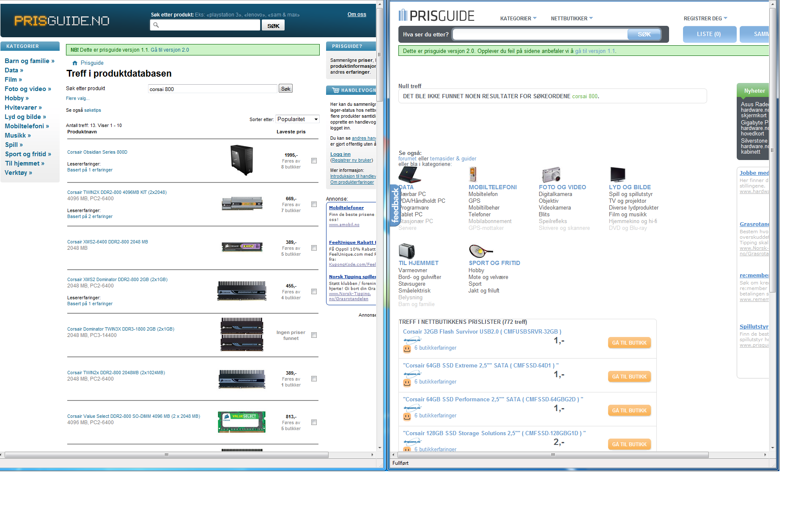Expand the NETTBUTIKKER menu in right window
The height and width of the screenshot is (508, 812).
tap(572, 18)
